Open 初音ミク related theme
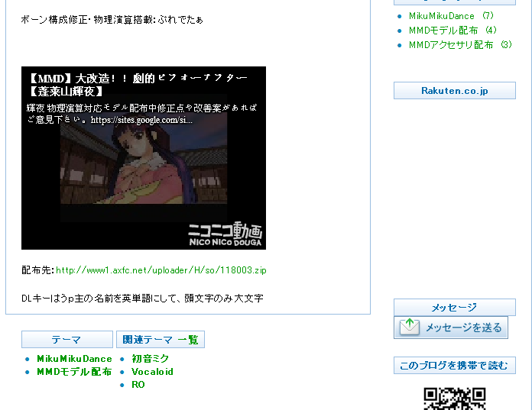Viewport: 532px width, 410px height. tap(150, 359)
